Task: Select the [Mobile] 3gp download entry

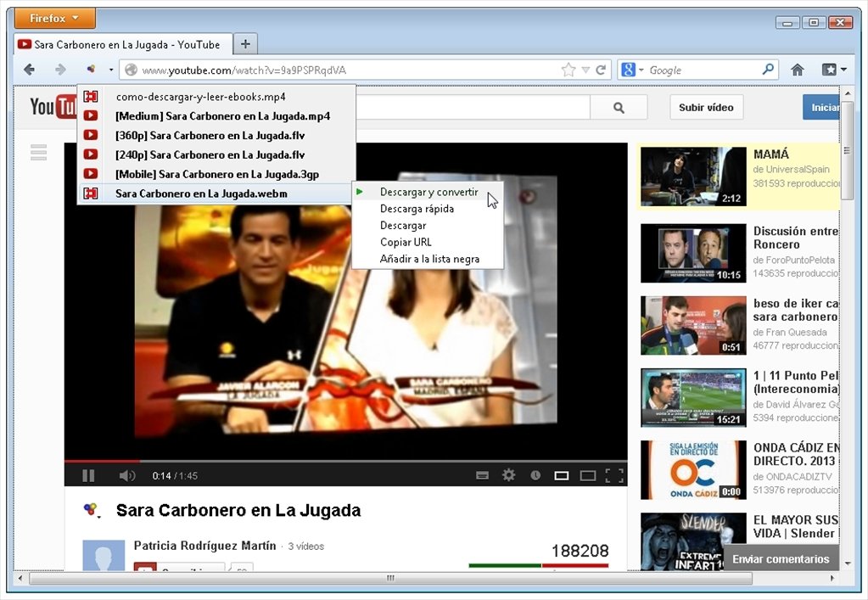Action: [x=216, y=174]
